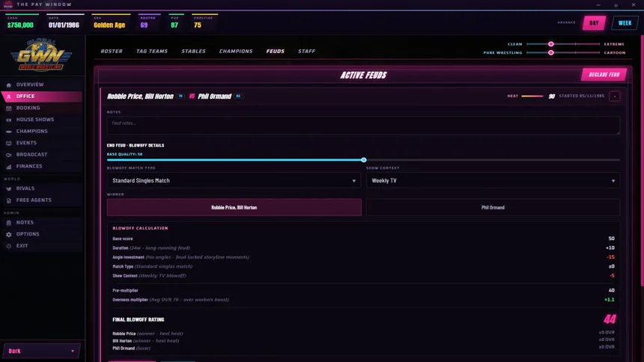Collapse the Robbie Price vs Phil Ormand feud
Viewport: 644px width, 362px height.
pyautogui.click(x=615, y=96)
